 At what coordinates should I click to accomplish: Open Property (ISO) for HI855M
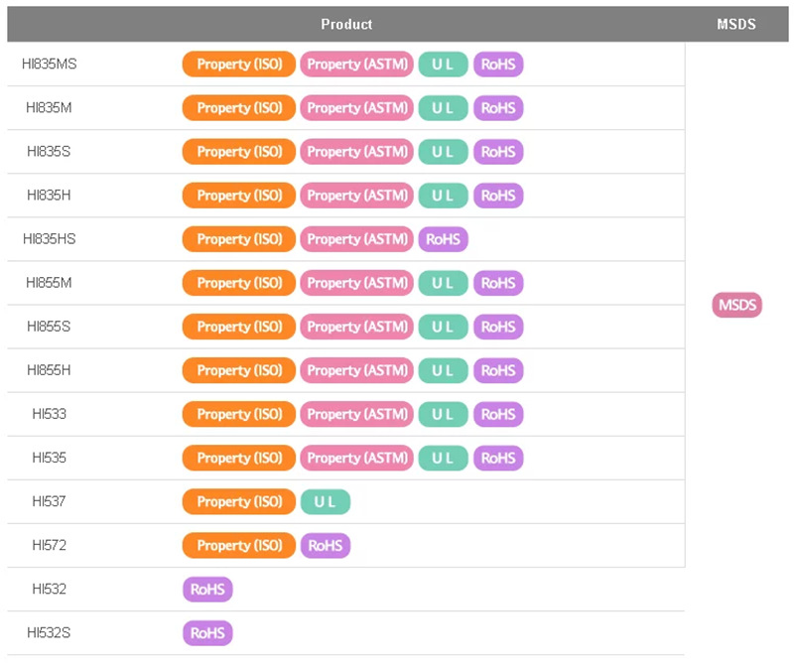tap(239, 283)
